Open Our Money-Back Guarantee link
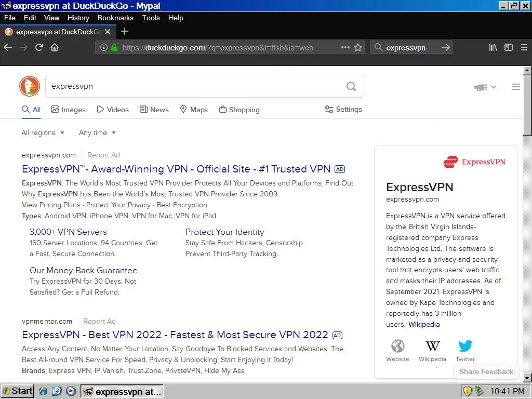 tap(84, 270)
